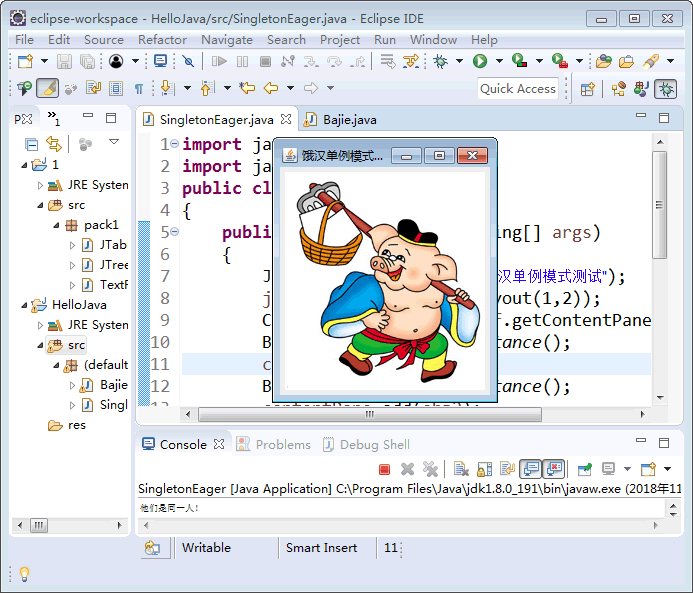The image size is (693, 593).
Task: Expand the Bajie file tree node
Action: tap(72, 385)
